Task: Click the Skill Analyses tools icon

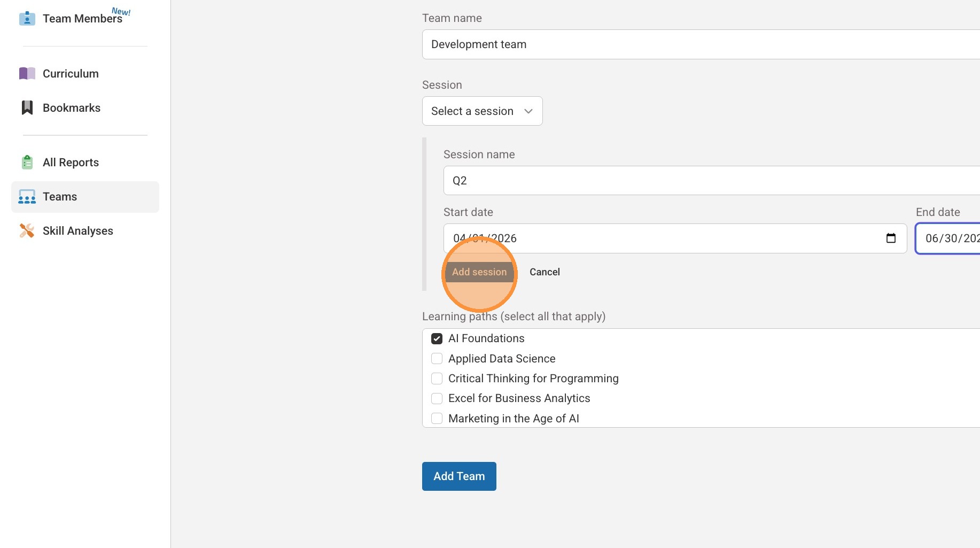Action: pyautogui.click(x=27, y=230)
